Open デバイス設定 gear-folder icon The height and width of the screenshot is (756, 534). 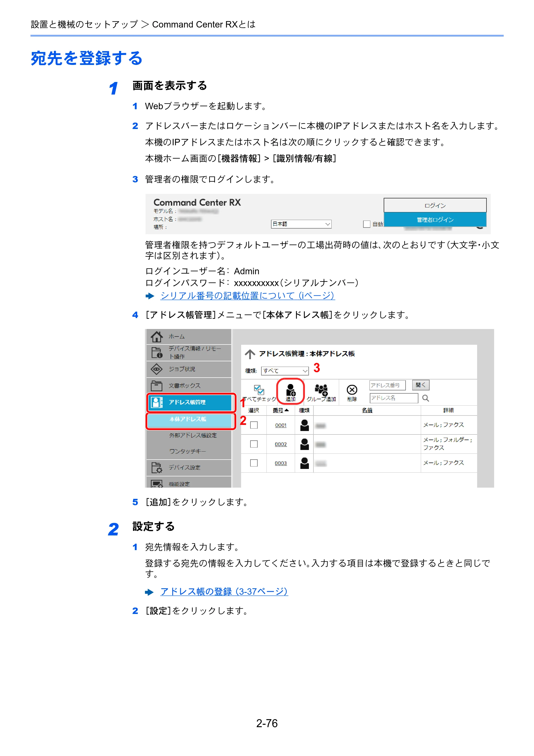(x=157, y=468)
